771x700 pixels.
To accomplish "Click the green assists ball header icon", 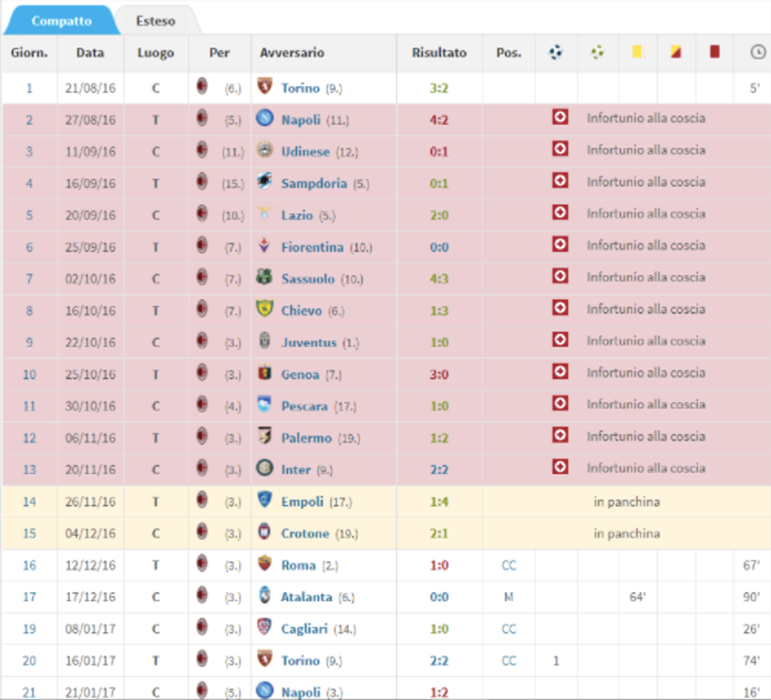I will click(x=598, y=52).
